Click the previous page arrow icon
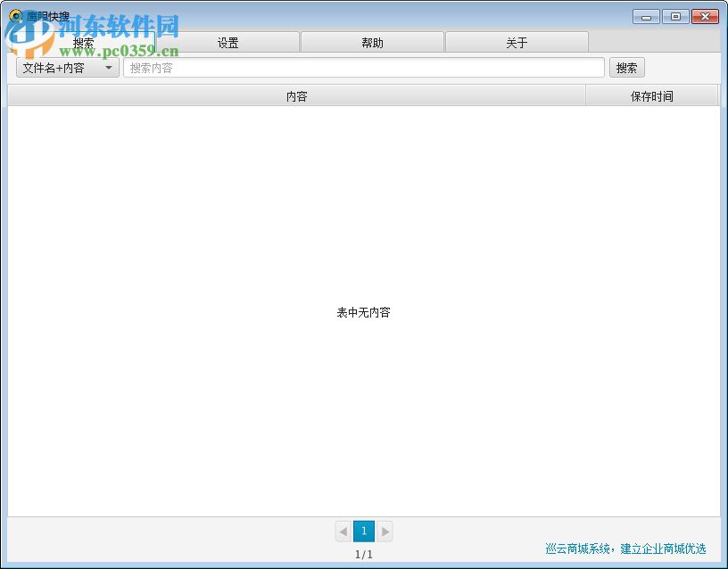 click(x=343, y=531)
